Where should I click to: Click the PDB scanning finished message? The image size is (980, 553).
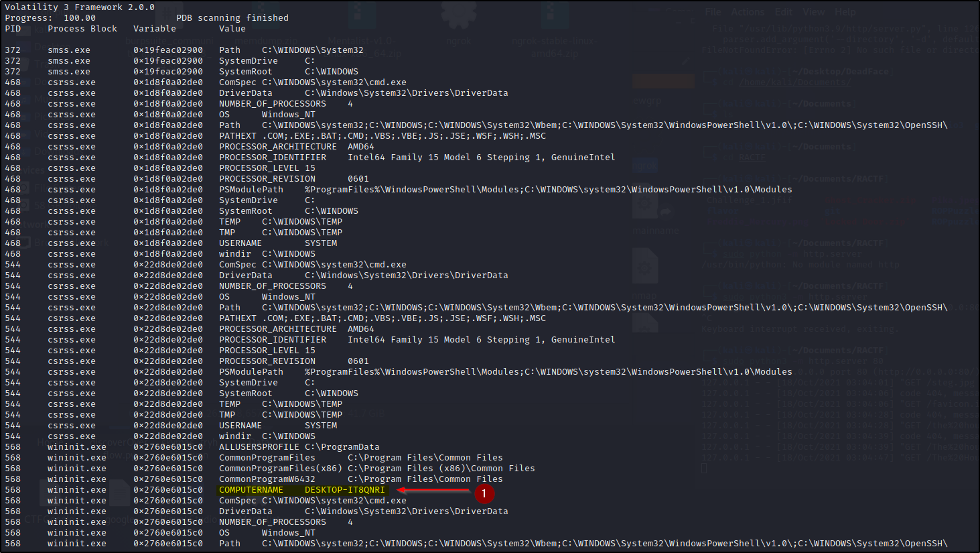[232, 18]
